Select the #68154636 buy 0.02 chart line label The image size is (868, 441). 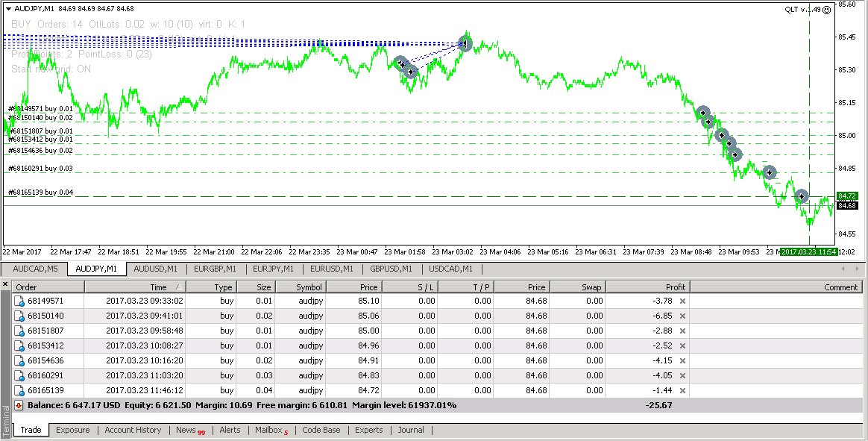tap(40, 150)
